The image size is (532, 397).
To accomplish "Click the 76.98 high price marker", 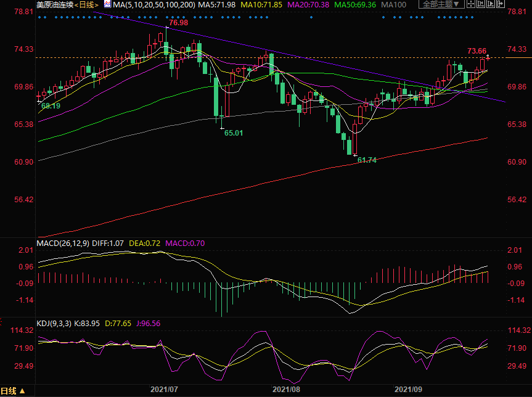I will tap(178, 23).
